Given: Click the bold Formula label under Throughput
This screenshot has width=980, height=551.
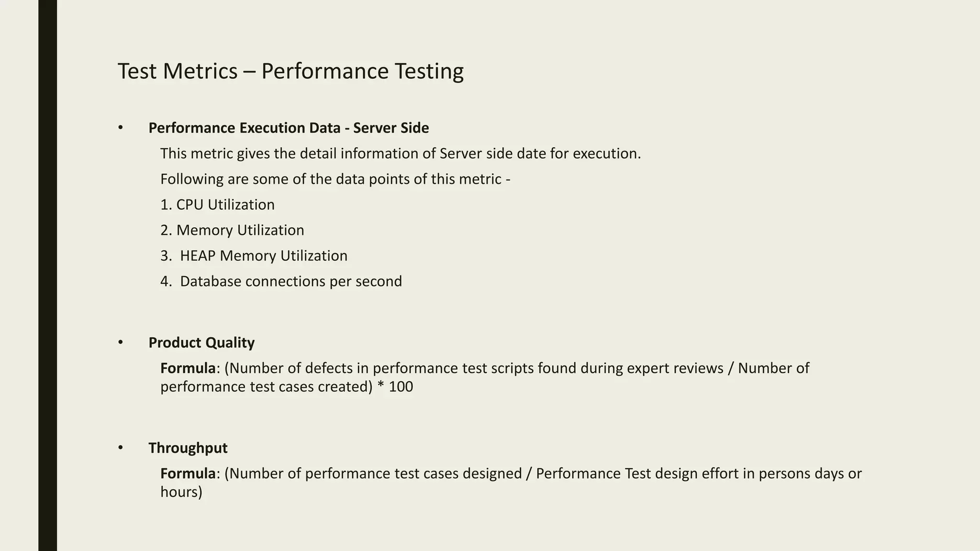Looking at the screenshot, I should click(x=188, y=474).
